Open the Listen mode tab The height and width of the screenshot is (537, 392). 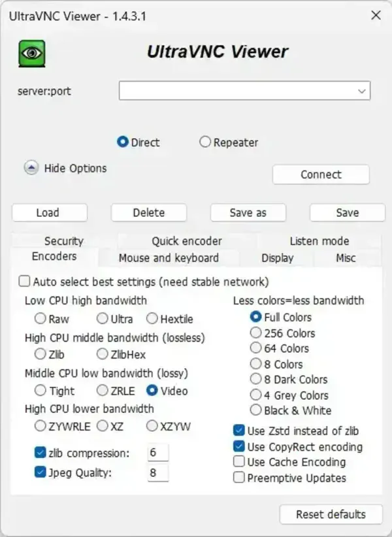[319, 241]
